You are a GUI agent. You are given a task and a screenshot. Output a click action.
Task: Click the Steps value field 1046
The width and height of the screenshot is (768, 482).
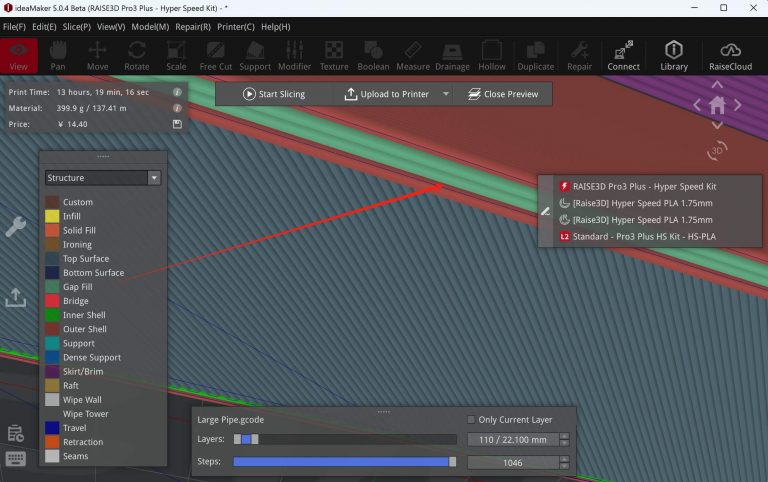click(513, 462)
